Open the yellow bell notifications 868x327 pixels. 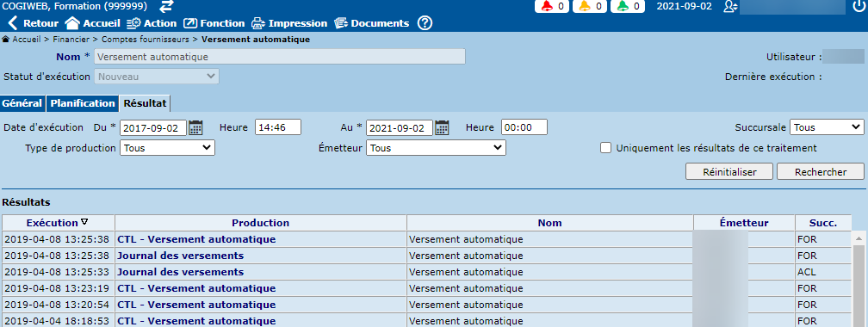[x=590, y=7]
